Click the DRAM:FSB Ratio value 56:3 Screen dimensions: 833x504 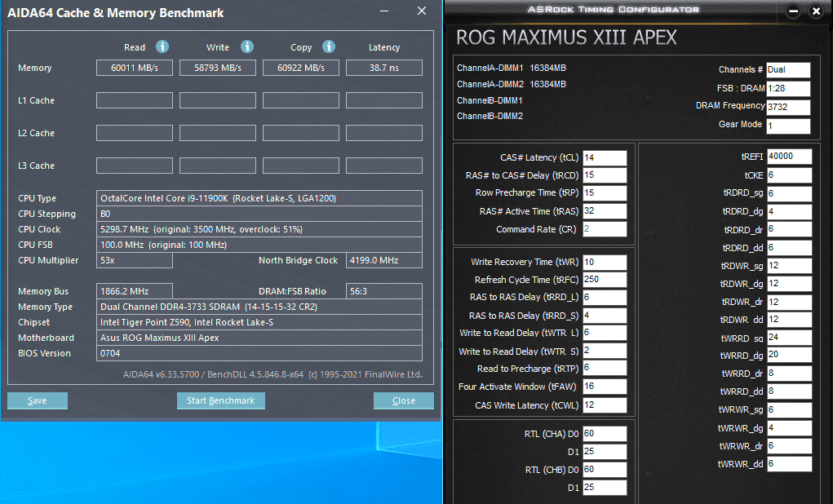tap(384, 291)
